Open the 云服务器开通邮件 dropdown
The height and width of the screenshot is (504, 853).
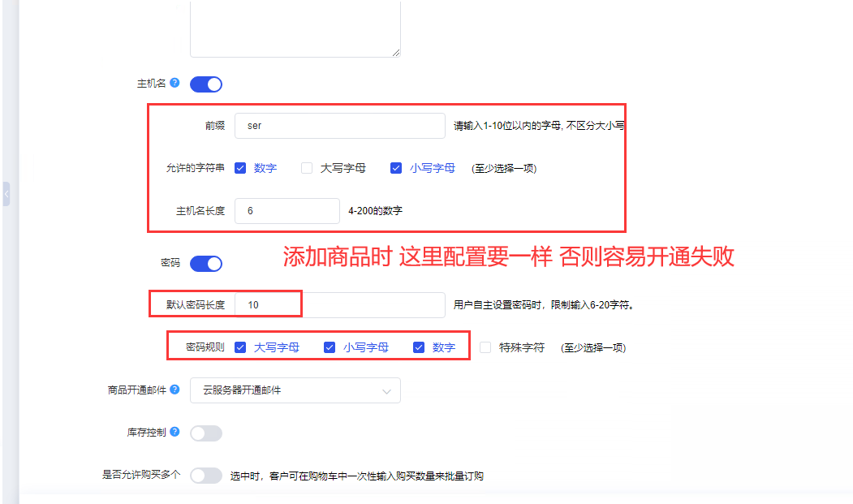click(295, 390)
